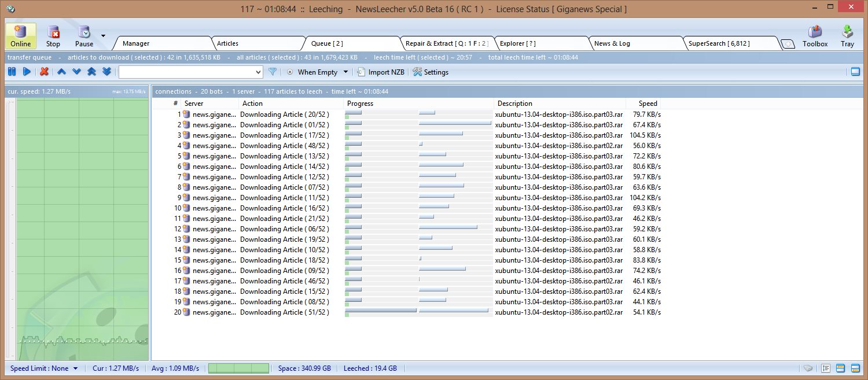
Task: Move selected item to bottom of queue
Action: pyautogui.click(x=106, y=72)
